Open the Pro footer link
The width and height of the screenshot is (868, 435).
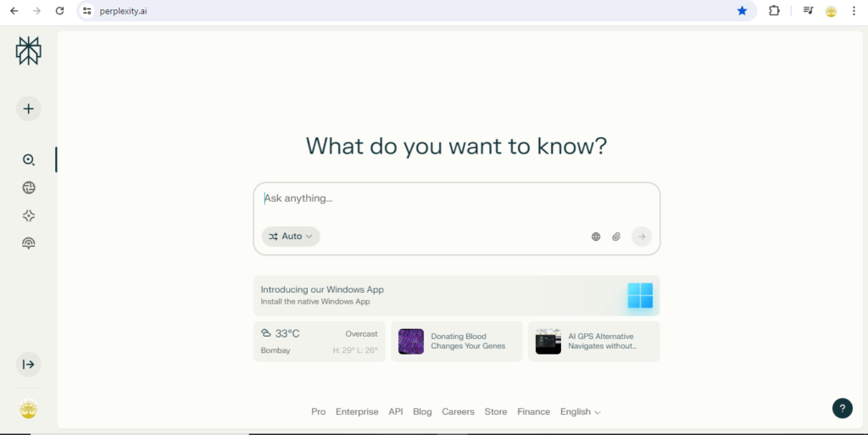tap(319, 412)
